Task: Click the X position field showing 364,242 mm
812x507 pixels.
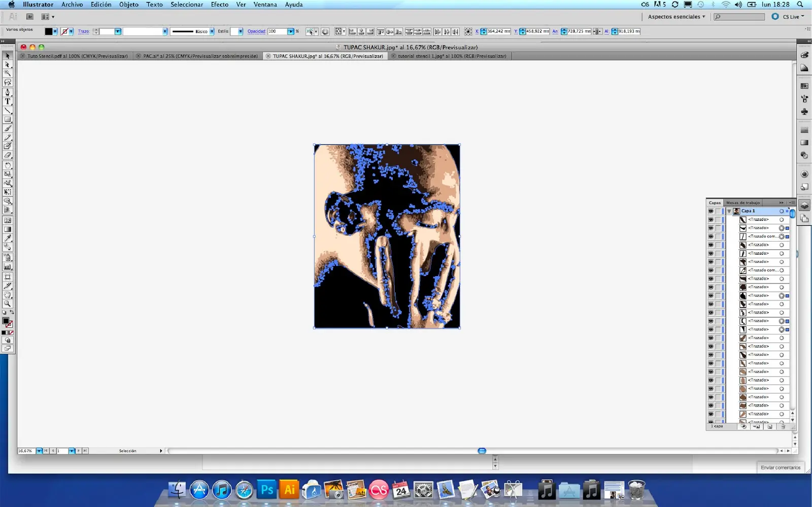Action: click(499, 31)
